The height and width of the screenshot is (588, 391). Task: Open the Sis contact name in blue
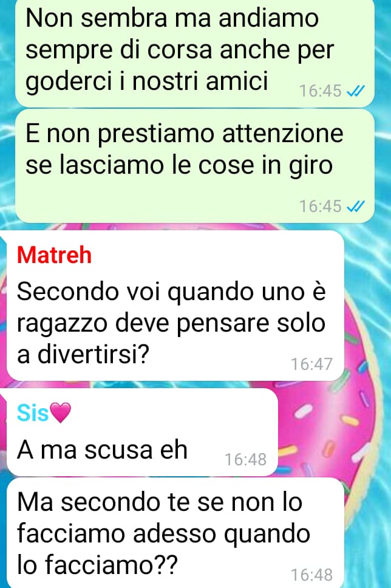tap(33, 413)
